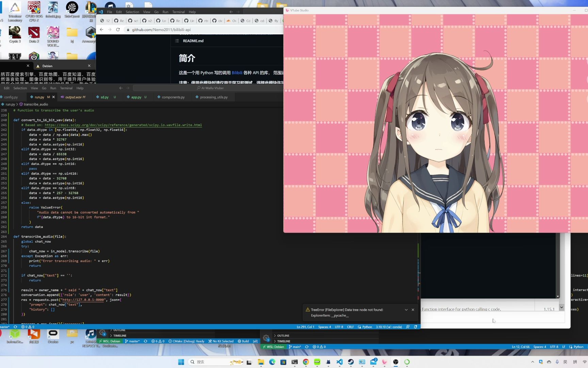This screenshot has height=368, width=588.
Task: Click No Kit Selected status item
Action: (221, 341)
